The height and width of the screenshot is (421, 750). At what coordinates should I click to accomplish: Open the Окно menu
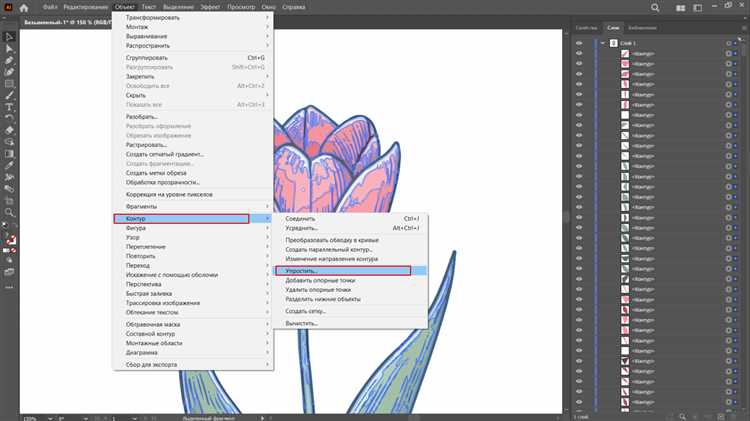pos(268,7)
